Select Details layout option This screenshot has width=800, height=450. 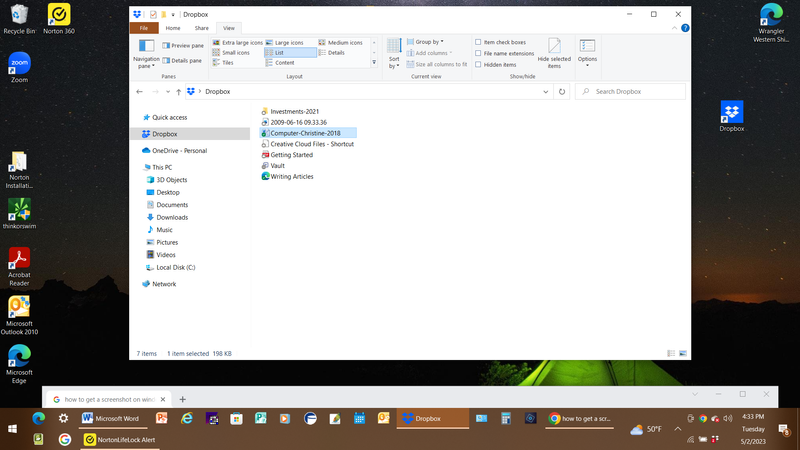coord(332,53)
